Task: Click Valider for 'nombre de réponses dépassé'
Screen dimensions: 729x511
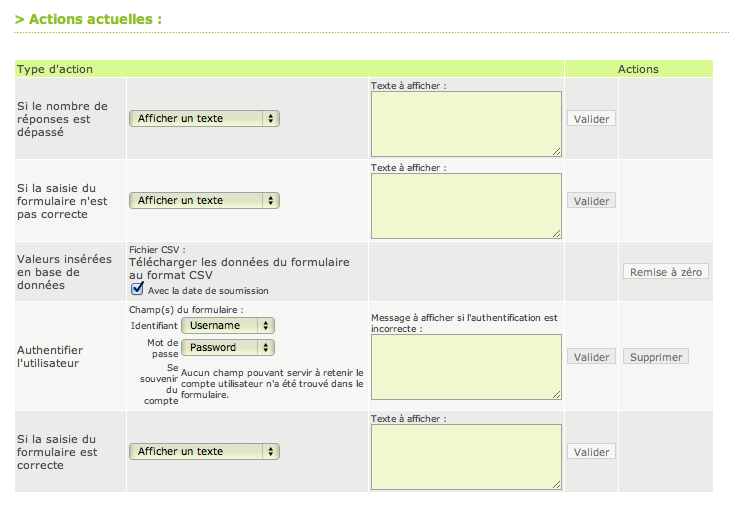Action: (591, 118)
